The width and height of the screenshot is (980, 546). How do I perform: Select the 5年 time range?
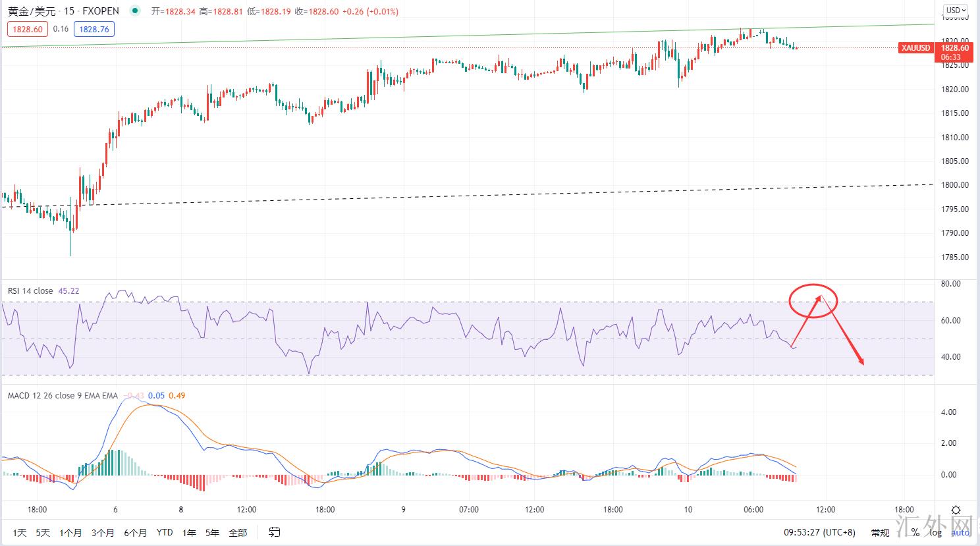point(212,532)
